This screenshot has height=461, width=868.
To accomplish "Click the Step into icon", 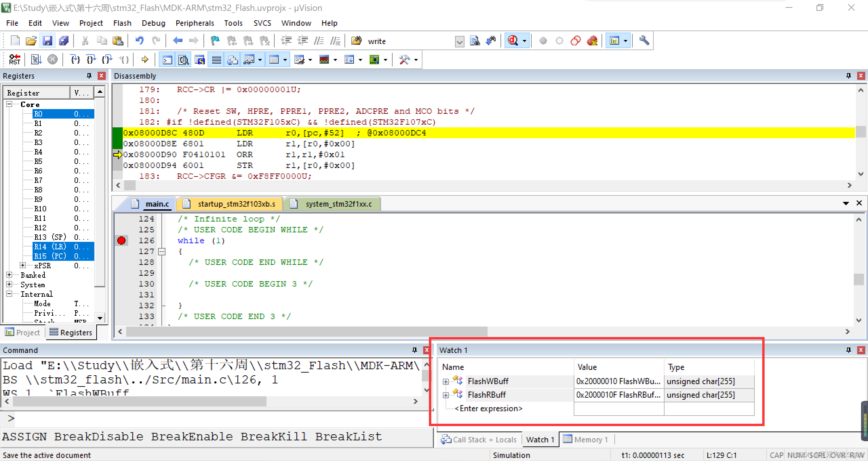I will (x=75, y=60).
